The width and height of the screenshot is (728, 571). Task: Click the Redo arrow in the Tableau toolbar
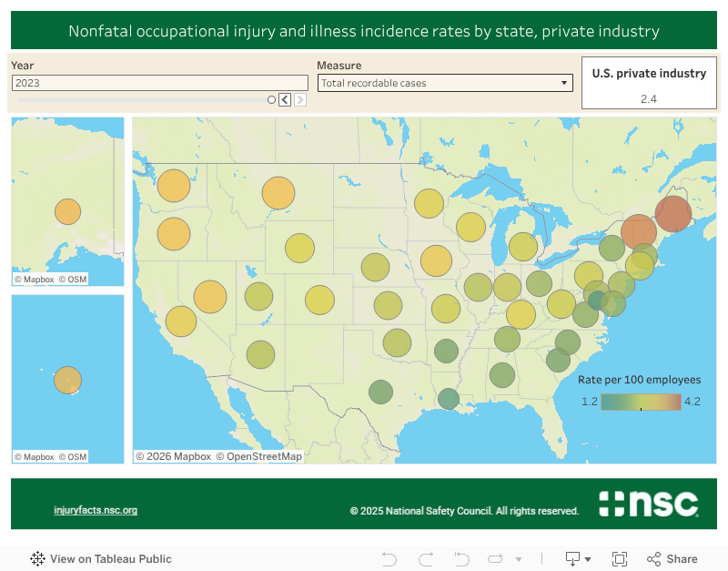pyautogui.click(x=425, y=559)
